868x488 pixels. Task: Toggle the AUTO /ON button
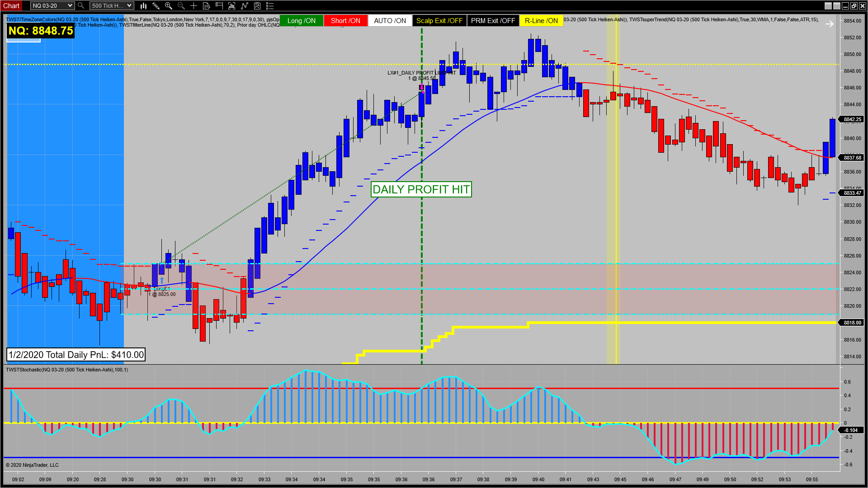(390, 21)
